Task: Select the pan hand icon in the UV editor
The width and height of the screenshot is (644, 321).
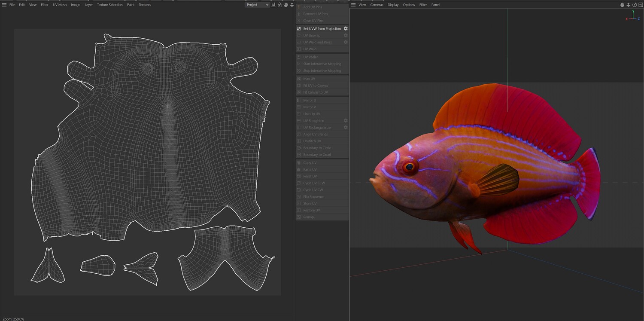Action: [x=286, y=5]
